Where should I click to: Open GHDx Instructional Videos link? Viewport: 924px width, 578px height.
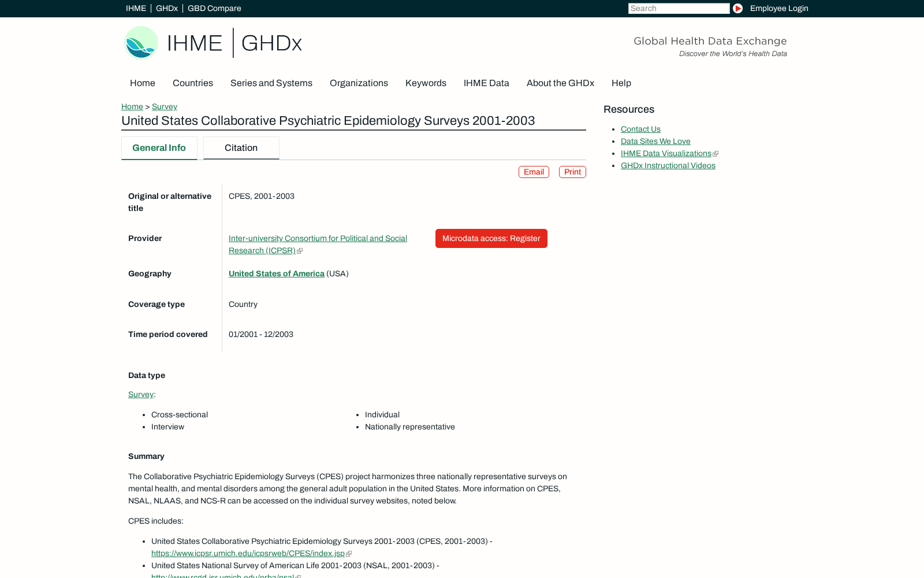[668, 165]
